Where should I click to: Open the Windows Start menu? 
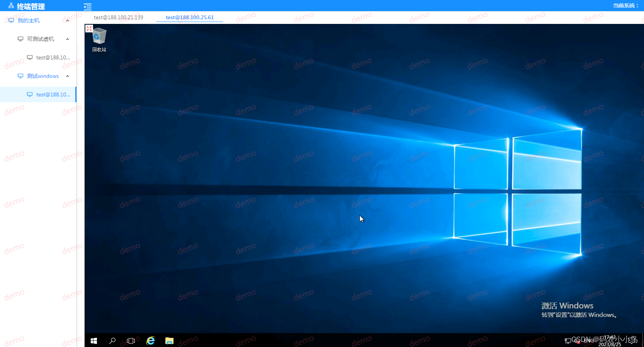(x=94, y=341)
